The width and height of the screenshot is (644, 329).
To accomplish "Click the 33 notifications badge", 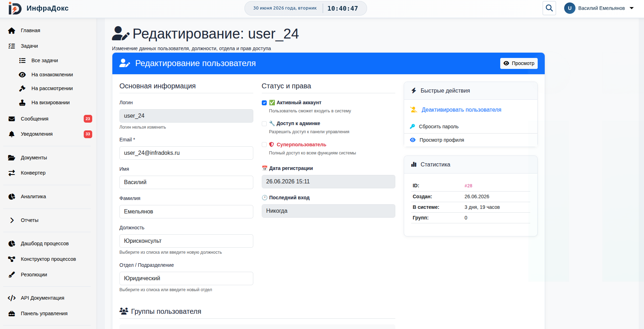I will click(x=88, y=134).
